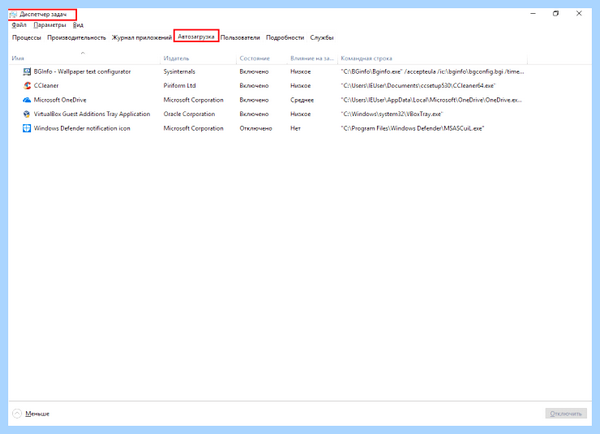Select VirtualBox Guest Additions Tray Application
This screenshot has width=600, height=434.
tap(92, 114)
